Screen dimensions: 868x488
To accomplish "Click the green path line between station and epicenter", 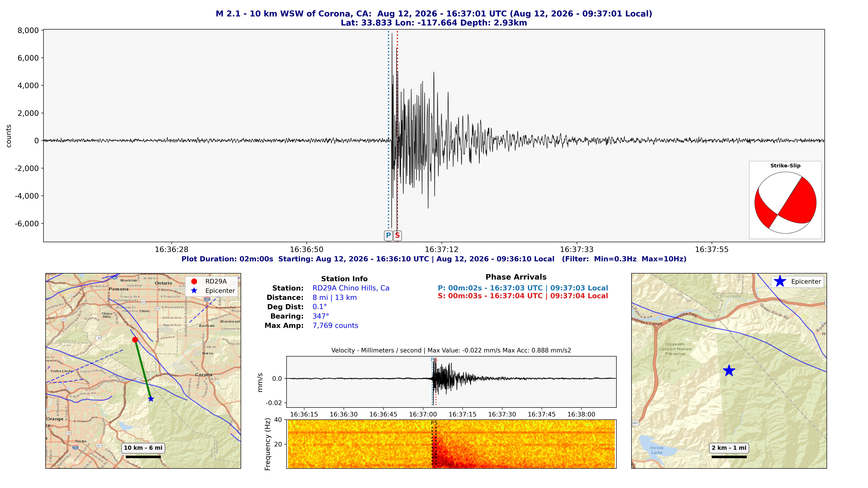I will [143, 369].
